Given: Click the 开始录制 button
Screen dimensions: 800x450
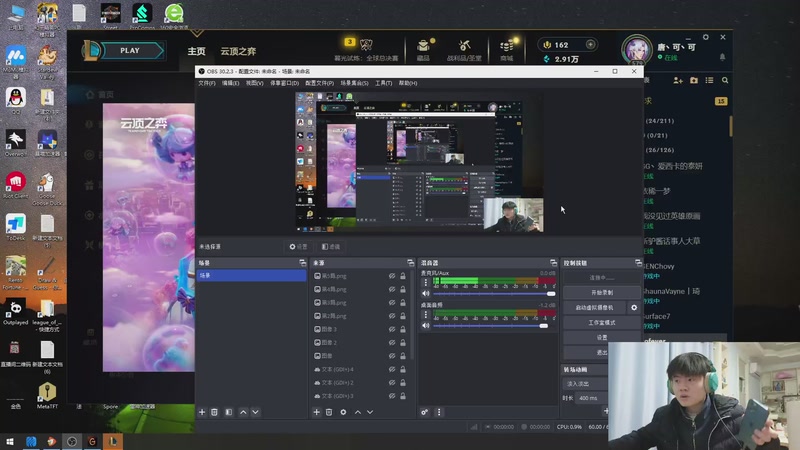Looking at the screenshot, I should pyautogui.click(x=602, y=293).
